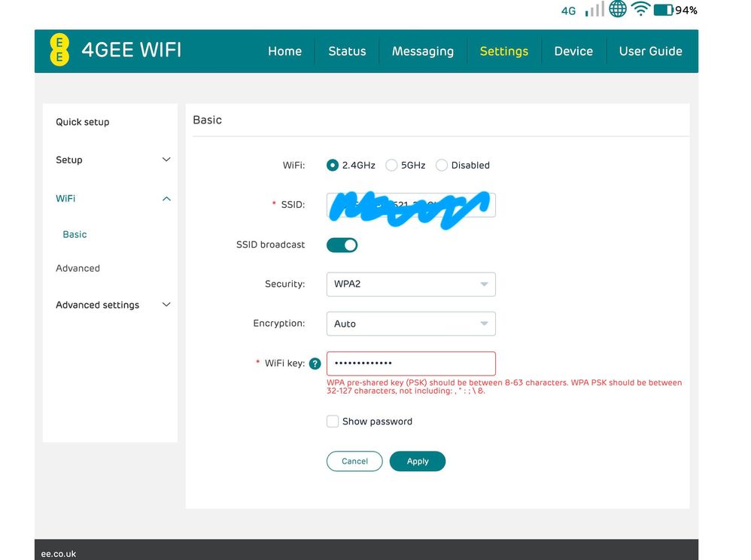751x560 pixels.
Task: Expand the Advanced settings sidebar section
Action: tap(113, 305)
